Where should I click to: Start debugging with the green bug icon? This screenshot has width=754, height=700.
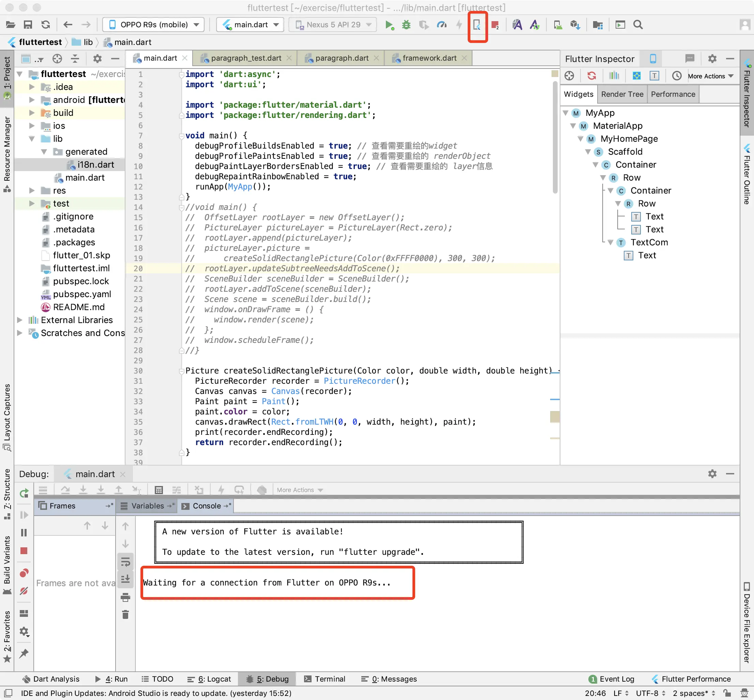pos(406,25)
